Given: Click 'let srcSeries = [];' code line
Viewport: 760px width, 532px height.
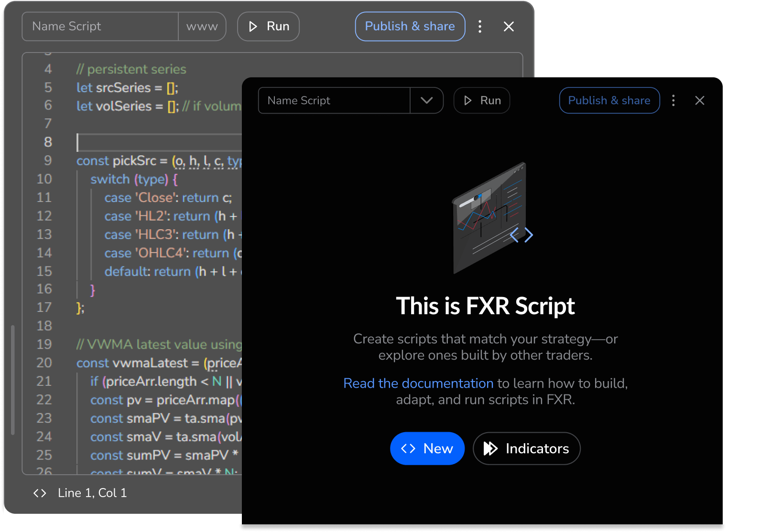Looking at the screenshot, I should point(127,88).
